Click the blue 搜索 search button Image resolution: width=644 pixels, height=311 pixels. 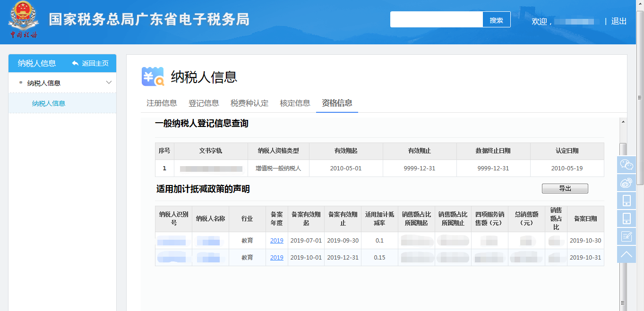496,20
